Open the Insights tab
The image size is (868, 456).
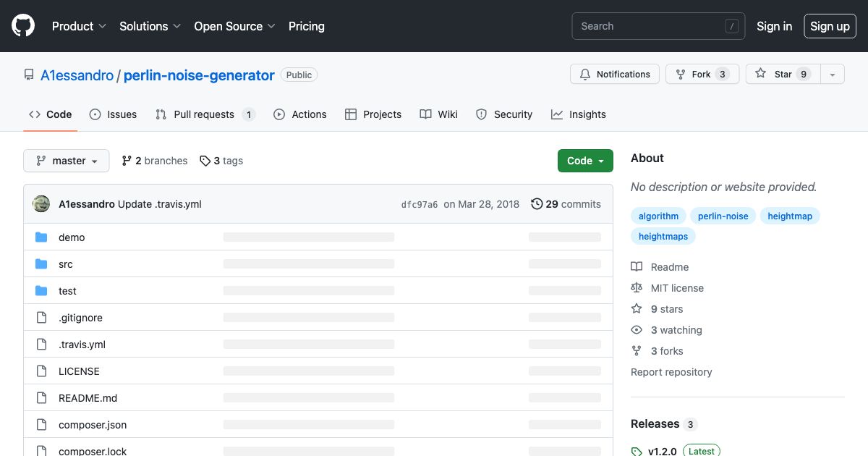588,114
